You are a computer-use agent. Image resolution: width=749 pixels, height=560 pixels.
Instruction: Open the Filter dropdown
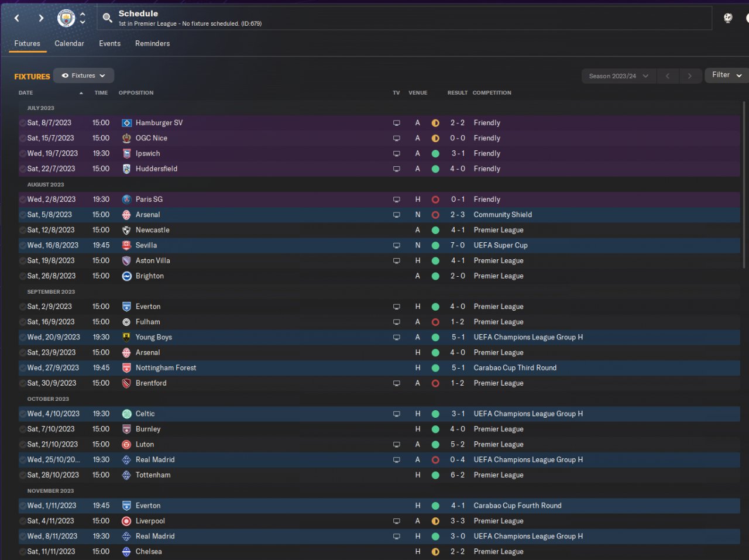[727, 75]
